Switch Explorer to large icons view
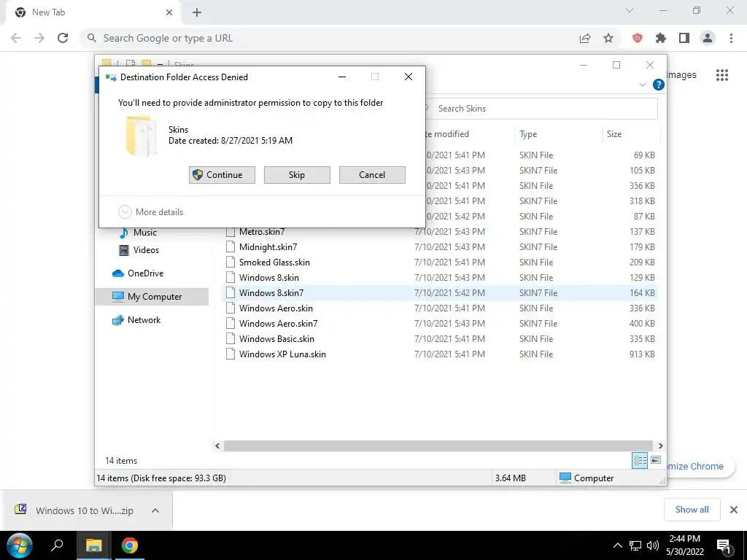This screenshot has height=560, width=747. click(x=656, y=460)
